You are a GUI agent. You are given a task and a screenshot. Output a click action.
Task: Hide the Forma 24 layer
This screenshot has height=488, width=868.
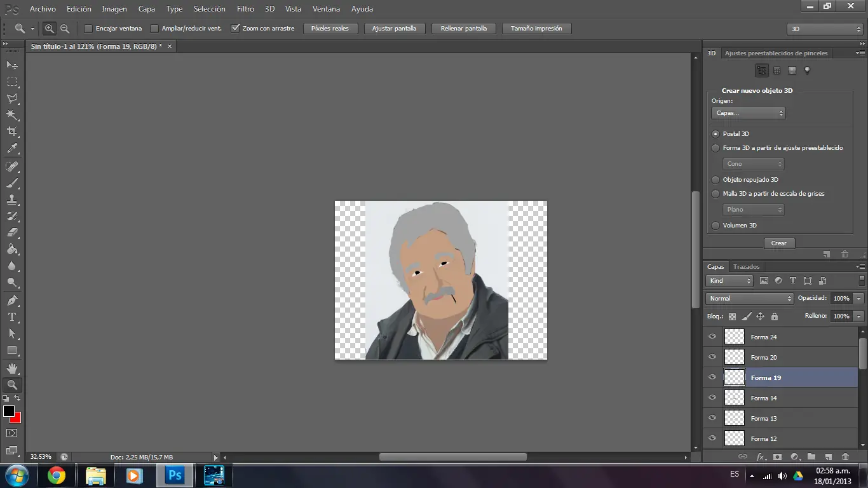tap(712, 337)
